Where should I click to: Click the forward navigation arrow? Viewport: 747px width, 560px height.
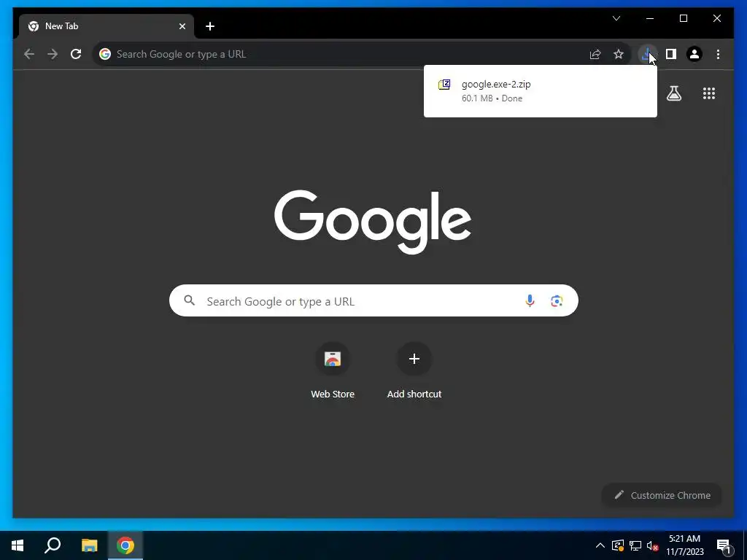(53, 54)
